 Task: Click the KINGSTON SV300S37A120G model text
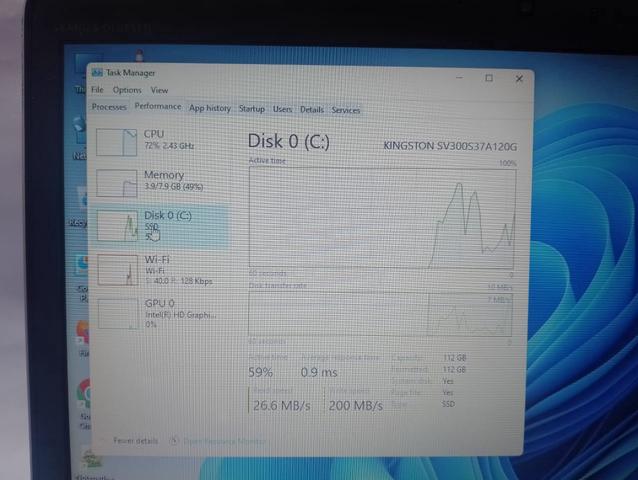450,146
